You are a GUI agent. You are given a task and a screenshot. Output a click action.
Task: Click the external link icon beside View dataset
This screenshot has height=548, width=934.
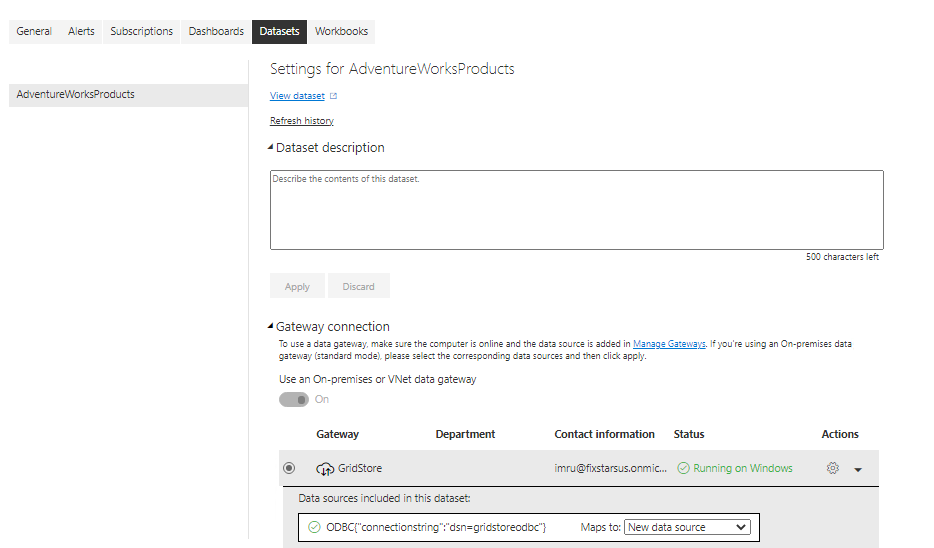tap(334, 96)
